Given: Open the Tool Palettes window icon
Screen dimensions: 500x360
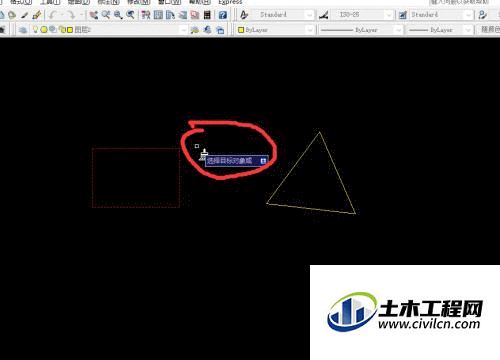Looking at the screenshot, I should pyautogui.click(x=170, y=15).
